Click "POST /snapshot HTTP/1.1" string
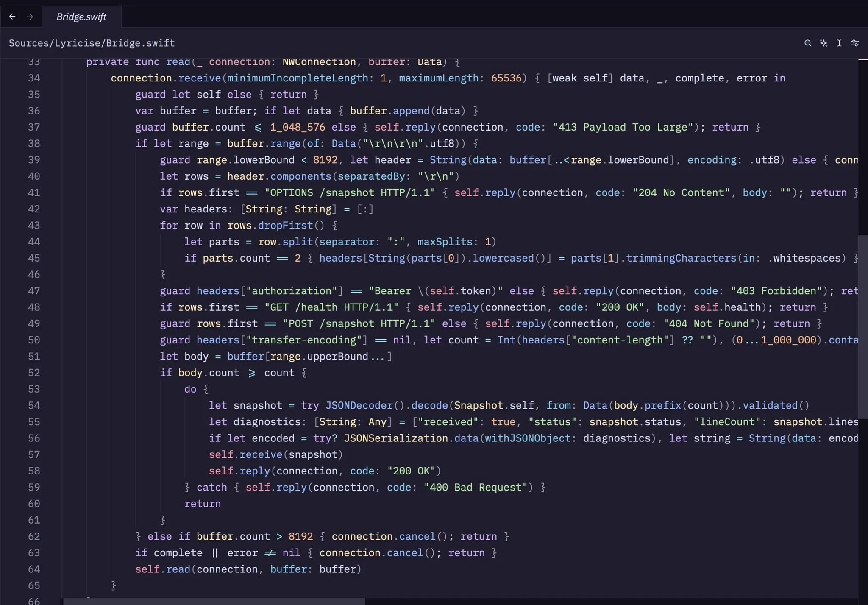This screenshot has height=605, width=868. [x=359, y=323]
